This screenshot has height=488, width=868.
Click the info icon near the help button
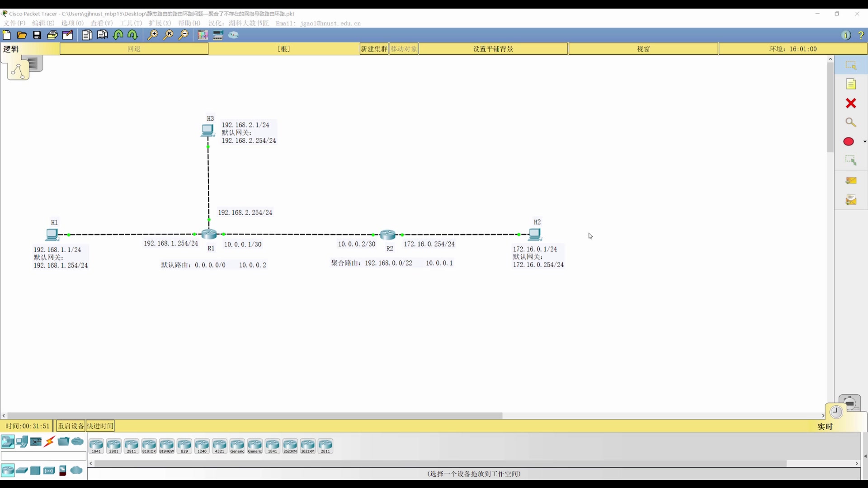846,35
